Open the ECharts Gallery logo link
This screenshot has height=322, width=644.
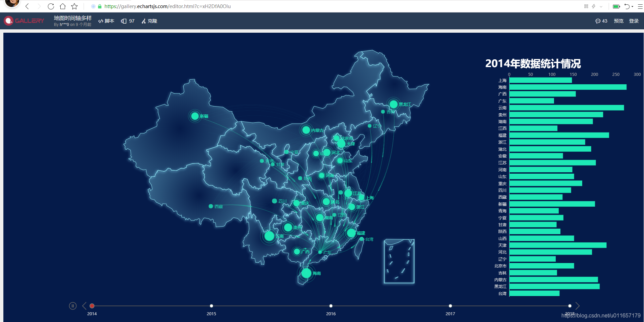(x=24, y=21)
